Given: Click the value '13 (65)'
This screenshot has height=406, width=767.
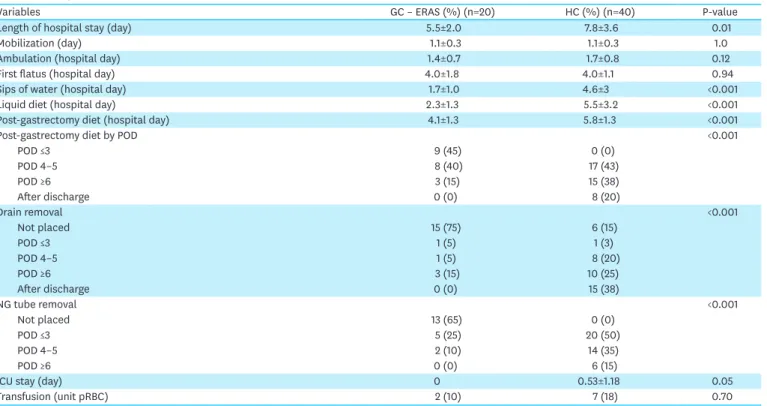Looking at the screenshot, I should pyautogui.click(x=446, y=320).
